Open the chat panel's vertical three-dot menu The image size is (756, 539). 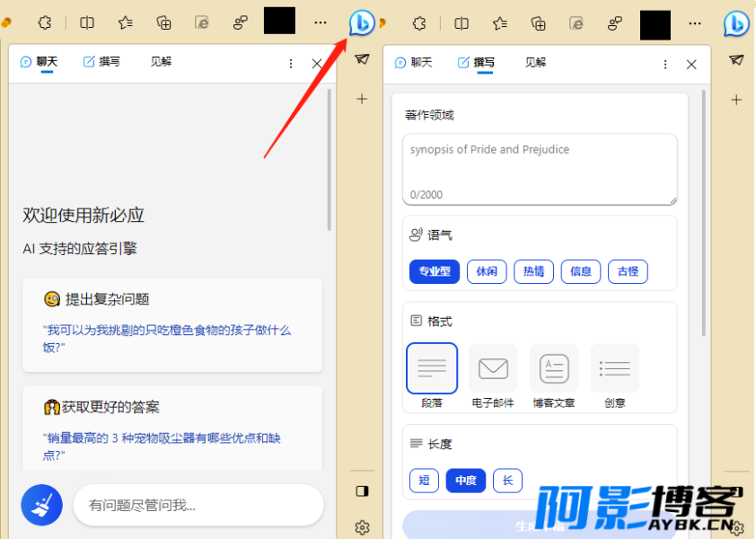(x=290, y=64)
